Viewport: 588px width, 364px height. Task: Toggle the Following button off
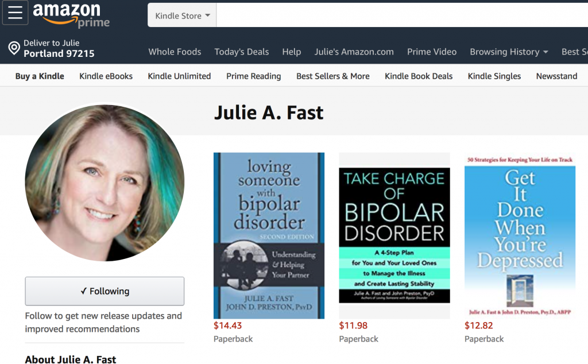pos(105,291)
